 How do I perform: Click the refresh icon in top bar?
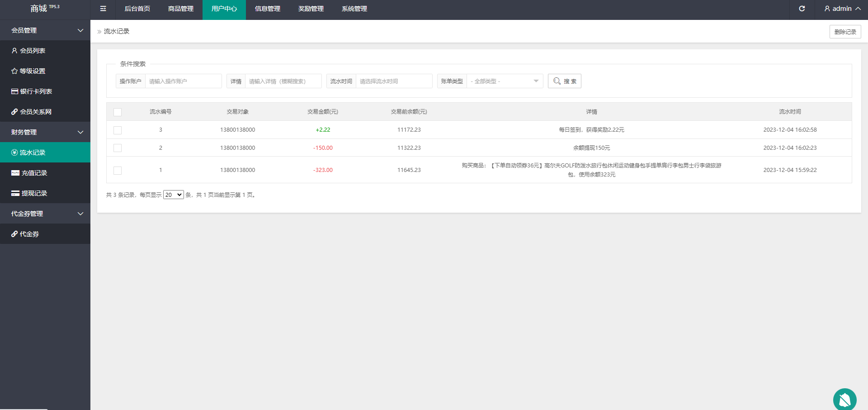pos(802,9)
